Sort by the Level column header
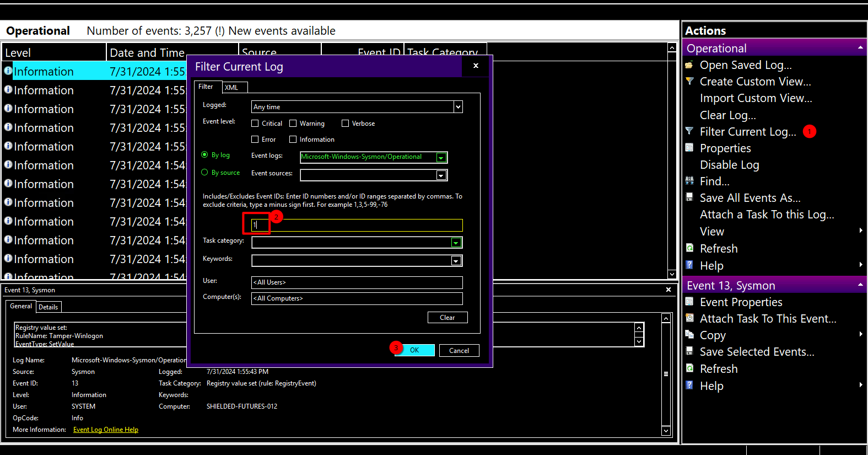 tap(53, 52)
